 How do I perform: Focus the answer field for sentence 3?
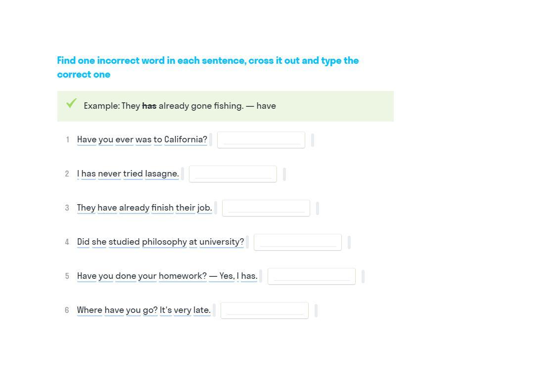click(266, 208)
